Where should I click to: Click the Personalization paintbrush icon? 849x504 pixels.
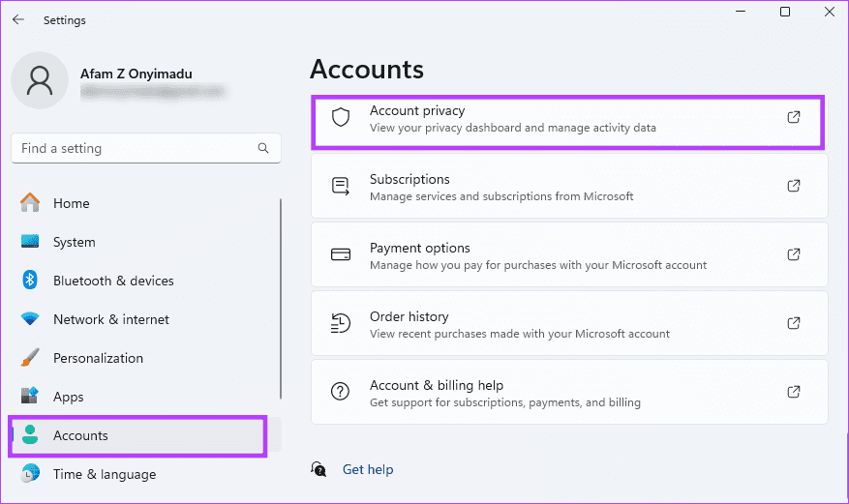[30, 358]
